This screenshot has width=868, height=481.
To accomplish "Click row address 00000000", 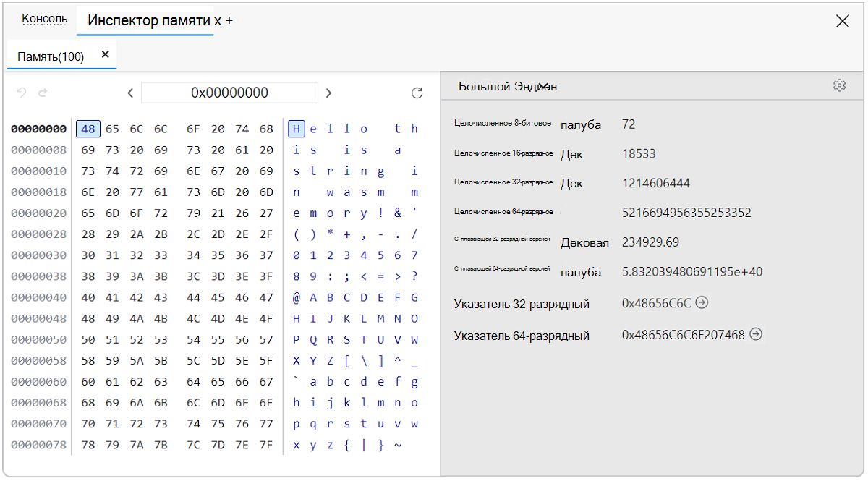I will pyautogui.click(x=39, y=129).
